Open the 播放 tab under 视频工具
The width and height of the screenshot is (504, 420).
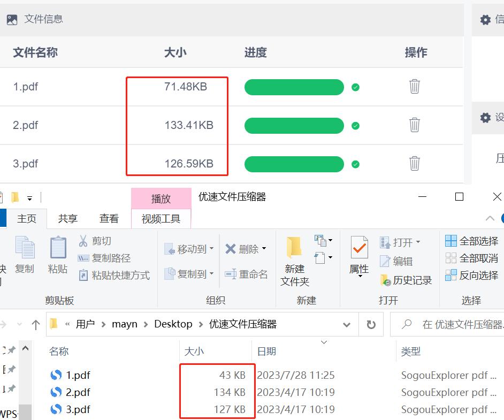(x=161, y=198)
